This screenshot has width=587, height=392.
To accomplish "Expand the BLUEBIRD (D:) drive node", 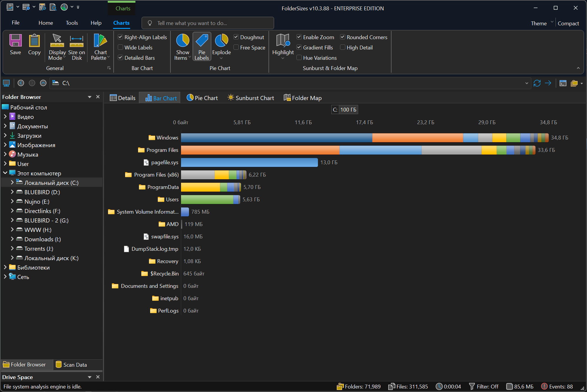I will 12,192.
